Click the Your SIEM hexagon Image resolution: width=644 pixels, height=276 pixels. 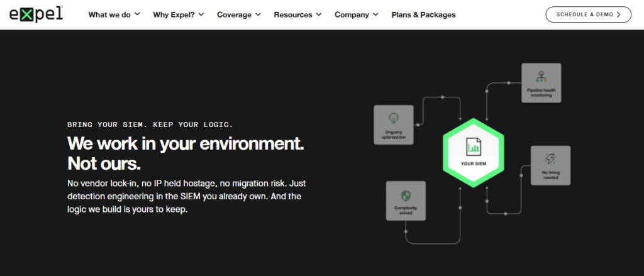pyautogui.click(x=473, y=153)
